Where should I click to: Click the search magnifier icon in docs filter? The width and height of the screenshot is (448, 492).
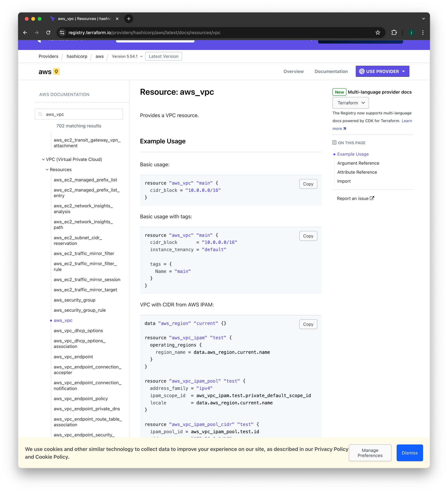click(x=40, y=114)
